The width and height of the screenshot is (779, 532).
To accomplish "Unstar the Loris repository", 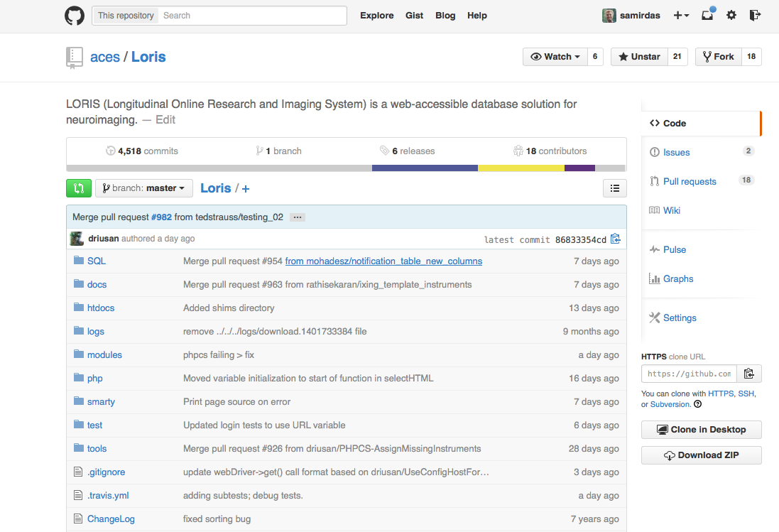I will [639, 57].
